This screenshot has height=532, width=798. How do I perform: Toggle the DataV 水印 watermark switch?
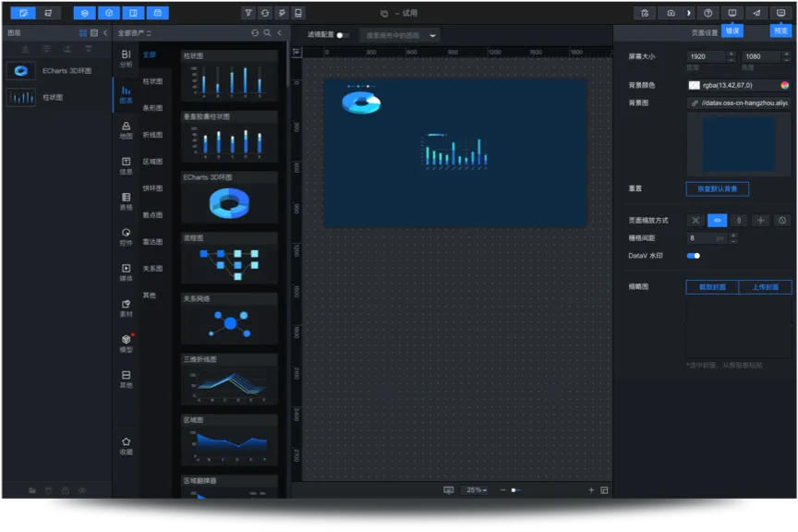[693, 256]
